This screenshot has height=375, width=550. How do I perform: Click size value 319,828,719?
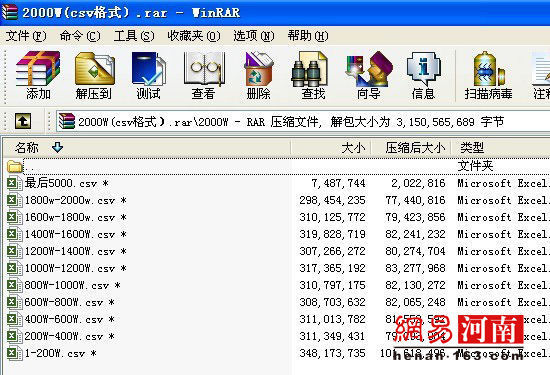coord(332,234)
